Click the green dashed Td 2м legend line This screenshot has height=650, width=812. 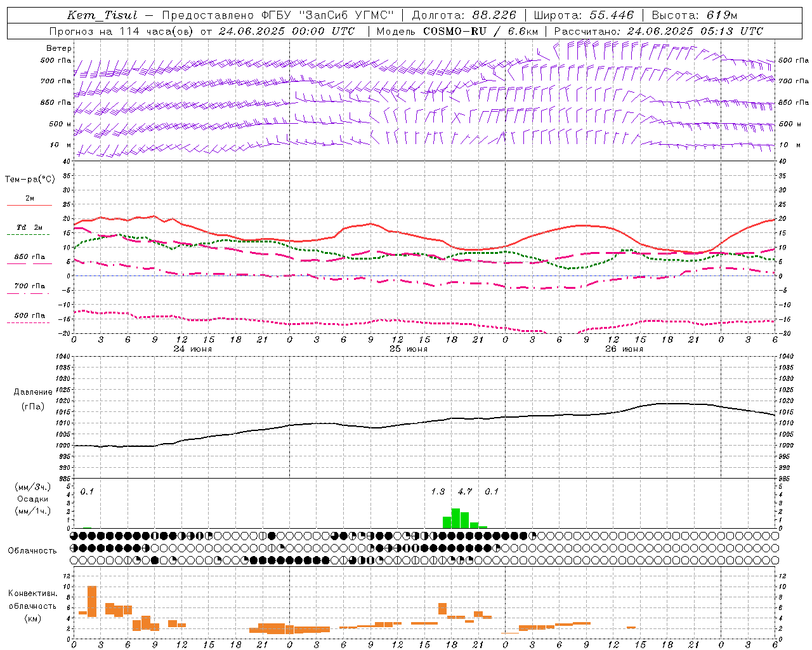(28, 234)
